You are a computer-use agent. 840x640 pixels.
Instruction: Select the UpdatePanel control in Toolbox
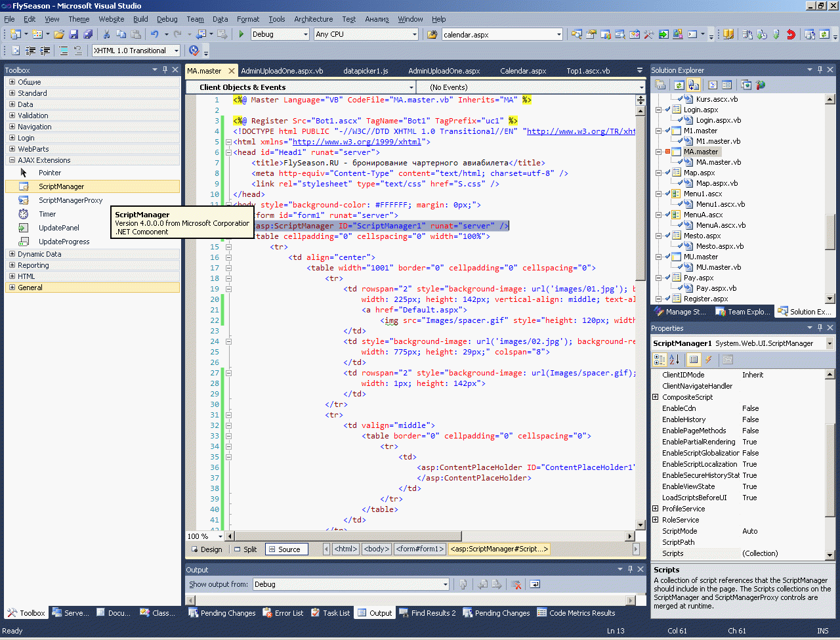pyautogui.click(x=58, y=228)
